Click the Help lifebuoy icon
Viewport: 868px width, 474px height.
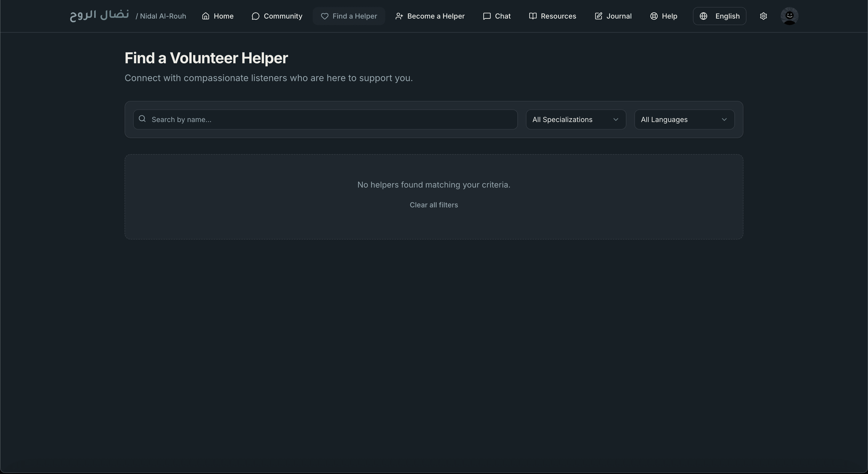(654, 16)
